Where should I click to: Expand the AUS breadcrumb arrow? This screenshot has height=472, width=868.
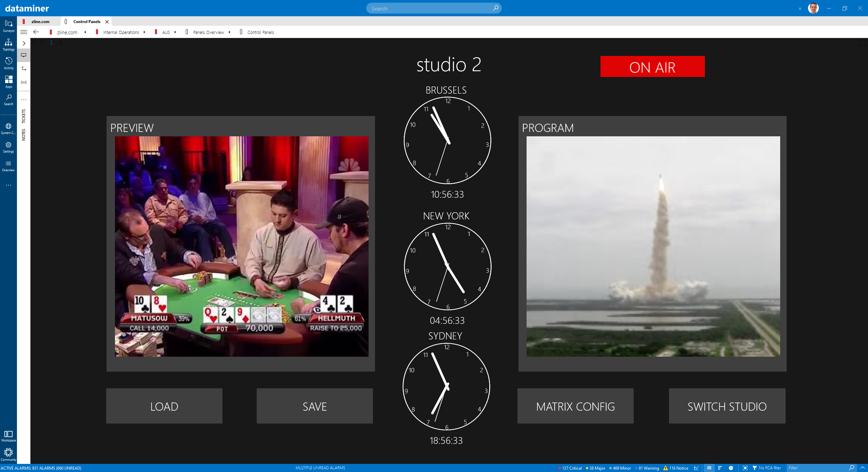(175, 32)
